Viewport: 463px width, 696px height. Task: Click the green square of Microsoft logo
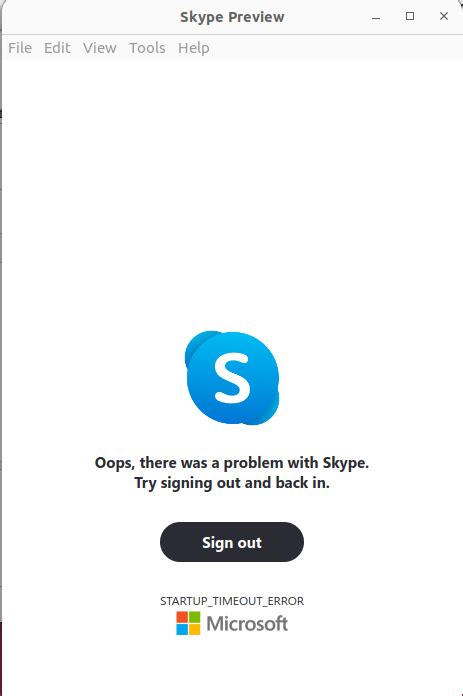(194, 617)
